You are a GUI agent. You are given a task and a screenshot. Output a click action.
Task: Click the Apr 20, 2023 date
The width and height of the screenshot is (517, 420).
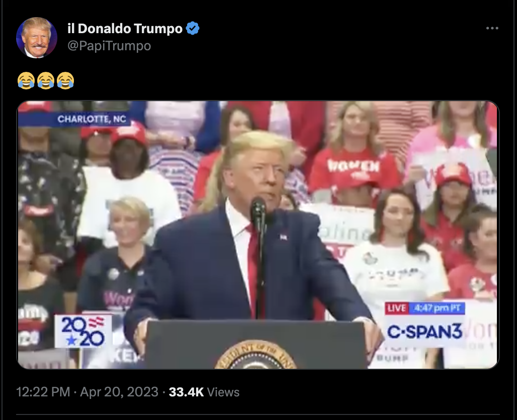[x=119, y=392]
